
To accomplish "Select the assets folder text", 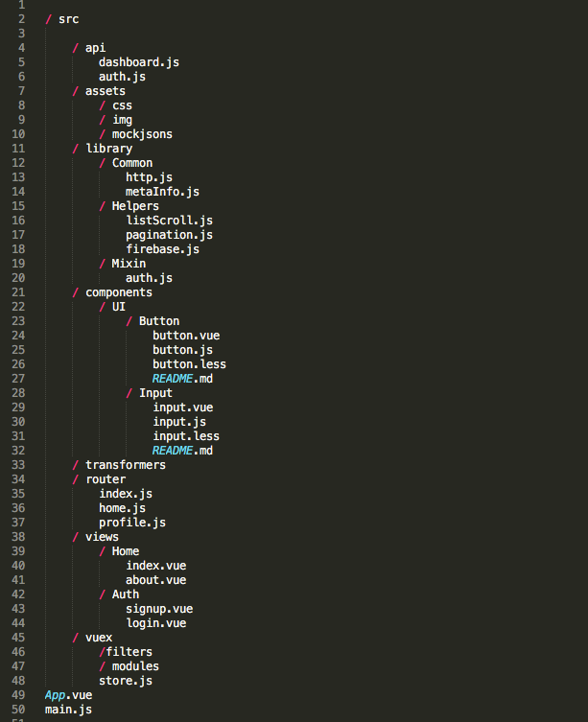I will click(x=106, y=91).
